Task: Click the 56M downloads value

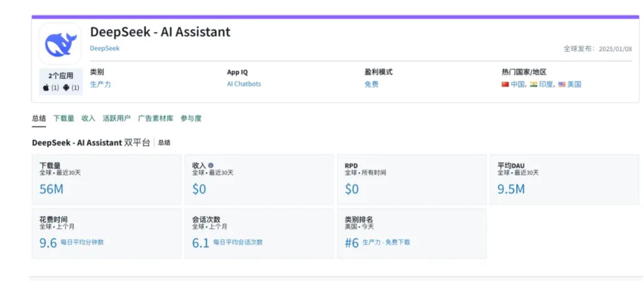Action: tap(51, 189)
